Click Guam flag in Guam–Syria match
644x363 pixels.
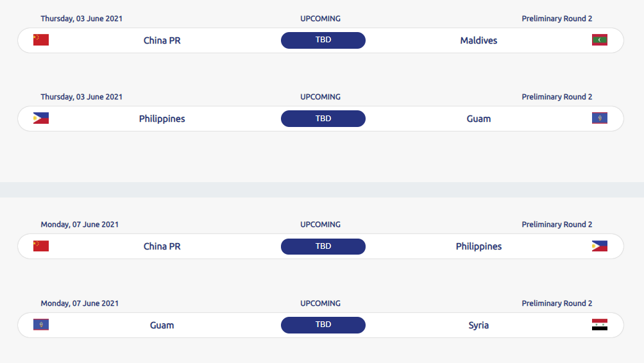click(41, 325)
